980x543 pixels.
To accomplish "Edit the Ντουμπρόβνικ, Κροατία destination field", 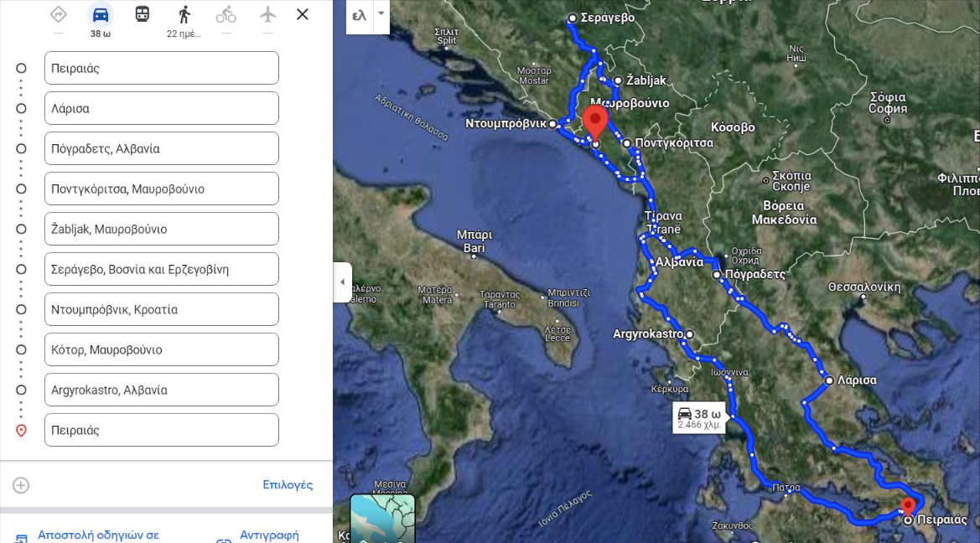I will point(161,309).
